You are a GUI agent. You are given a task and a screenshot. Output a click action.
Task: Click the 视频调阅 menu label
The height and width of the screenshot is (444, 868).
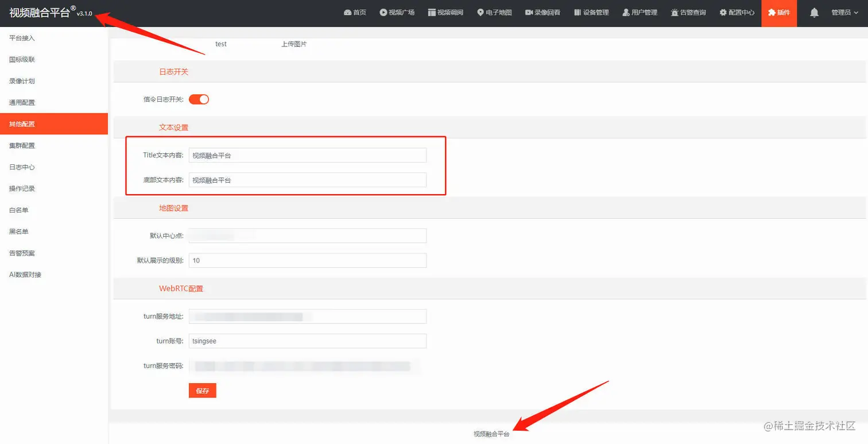[450, 13]
